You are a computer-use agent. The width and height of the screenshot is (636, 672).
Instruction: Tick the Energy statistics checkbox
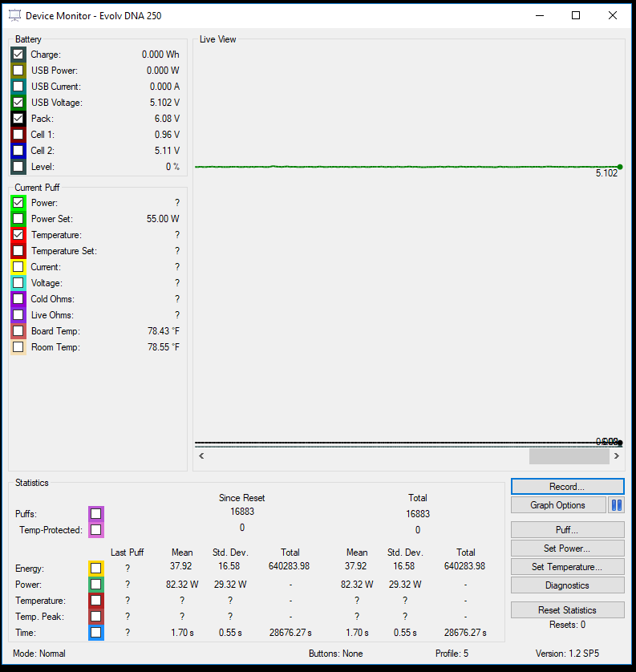coord(96,569)
